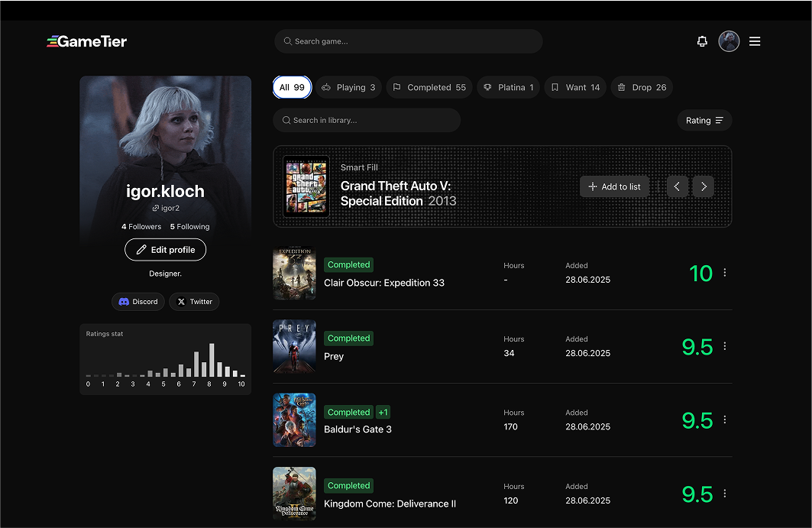This screenshot has height=528, width=812.
Task: Open the 5 Following list
Action: pyautogui.click(x=189, y=226)
